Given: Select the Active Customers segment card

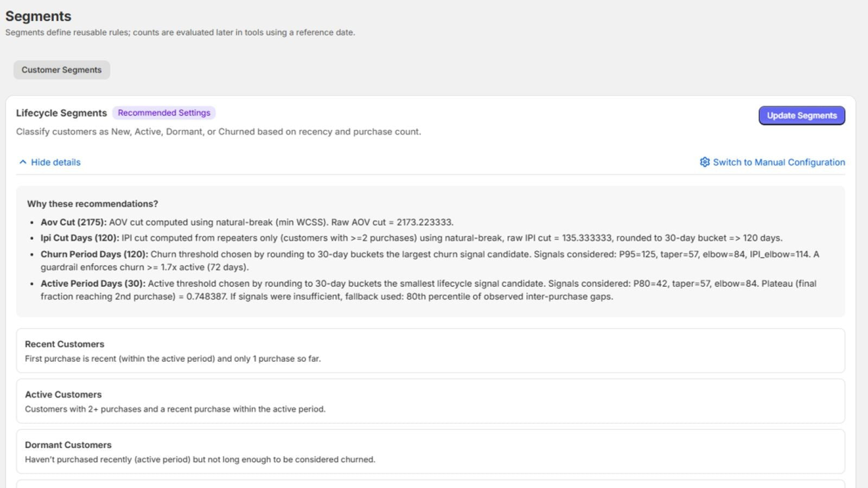Looking at the screenshot, I should [x=430, y=401].
